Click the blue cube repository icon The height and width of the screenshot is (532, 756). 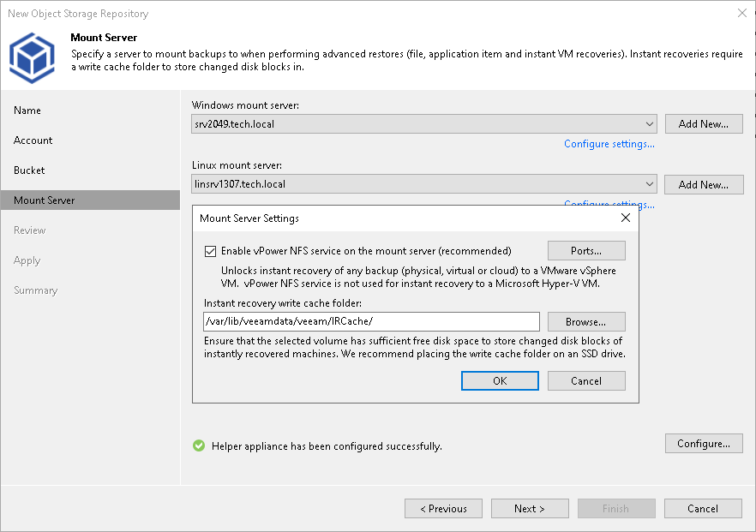coord(32,58)
